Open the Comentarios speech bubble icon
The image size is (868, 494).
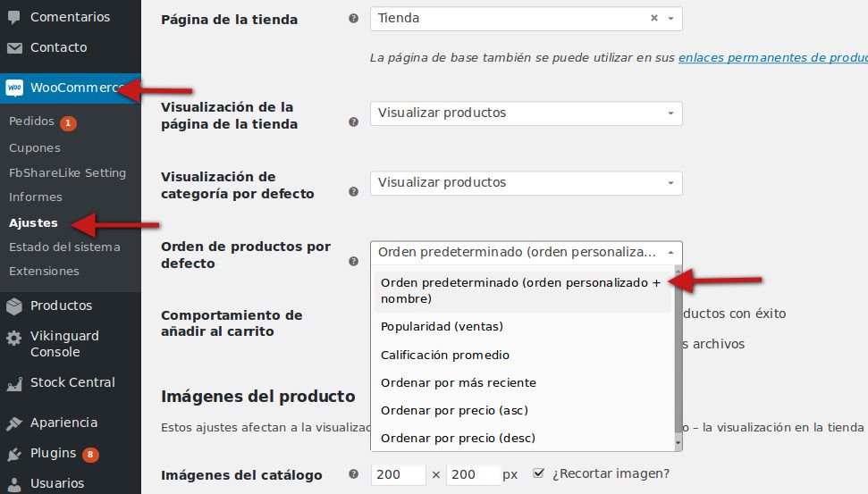click(14, 17)
